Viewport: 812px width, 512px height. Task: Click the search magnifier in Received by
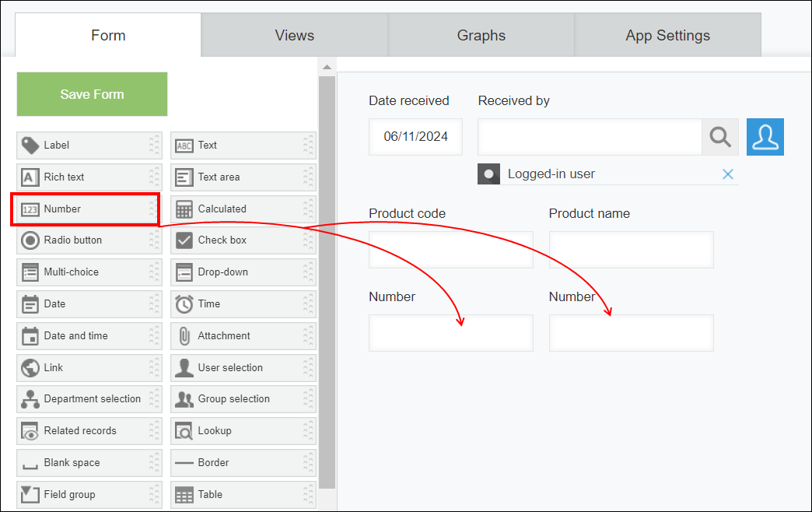[x=719, y=137]
